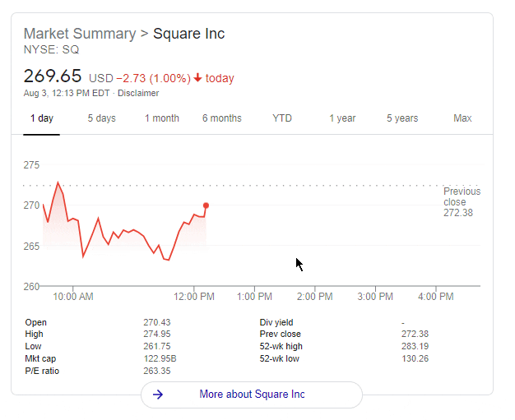Screen dimensions: 515x420
Task: Click the P/E ratio value 263.35
Action: [157, 372]
